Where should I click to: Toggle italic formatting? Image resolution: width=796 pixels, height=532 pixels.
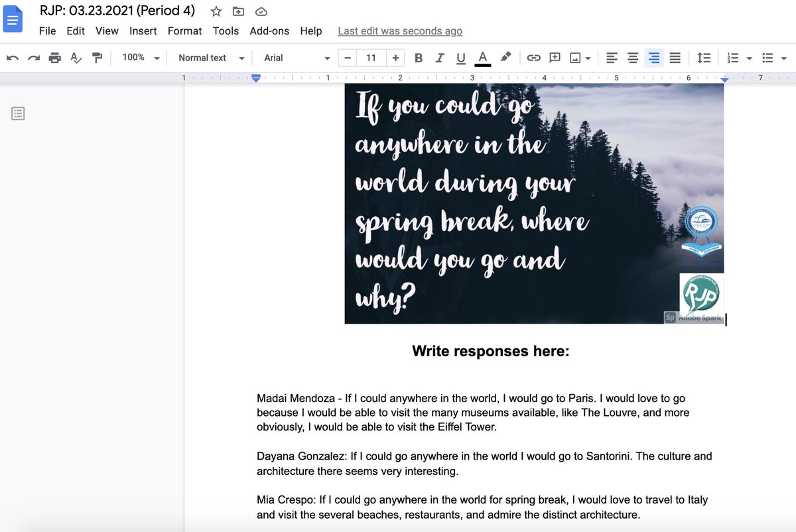[x=439, y=58]
